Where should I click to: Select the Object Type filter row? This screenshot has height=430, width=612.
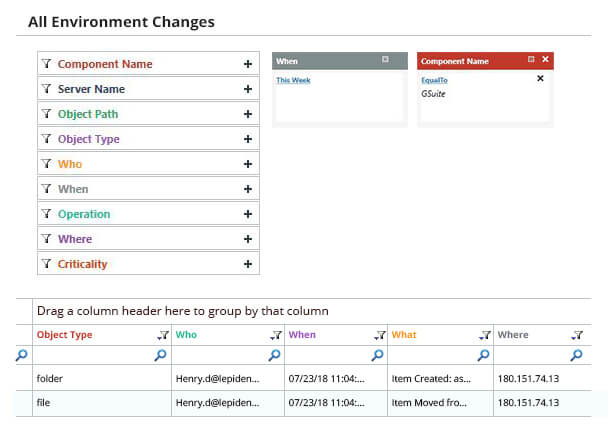pos(148,139)
